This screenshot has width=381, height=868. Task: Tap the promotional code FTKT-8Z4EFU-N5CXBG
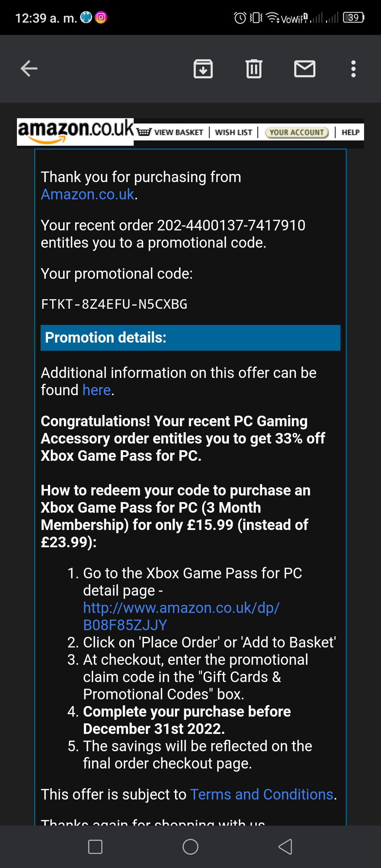(114, 304)
